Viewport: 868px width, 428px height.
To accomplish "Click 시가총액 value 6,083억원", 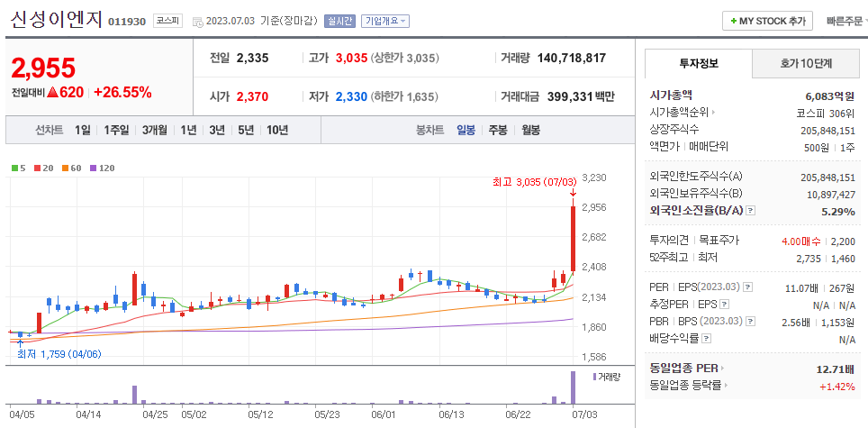I will pos(830,96).
